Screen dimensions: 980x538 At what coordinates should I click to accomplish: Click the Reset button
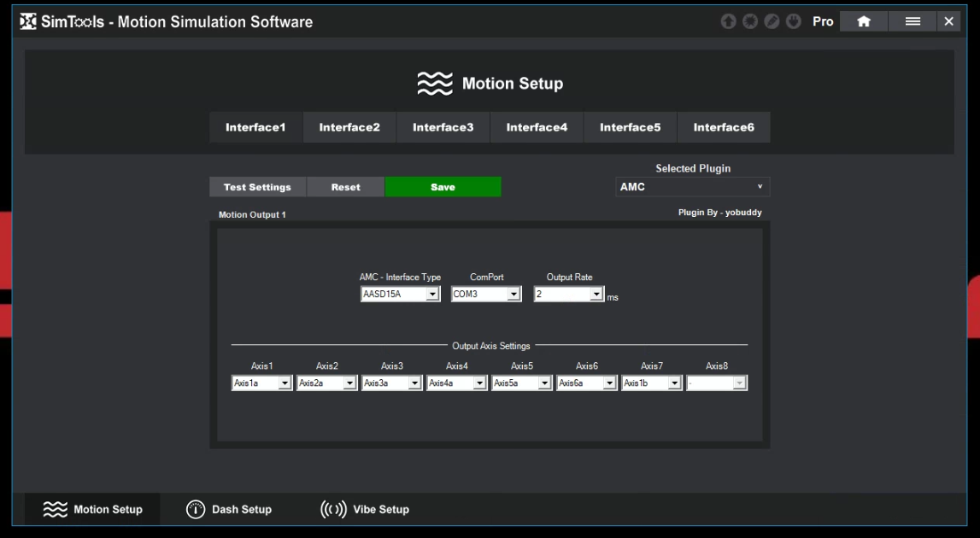click(x=345, y=187)
